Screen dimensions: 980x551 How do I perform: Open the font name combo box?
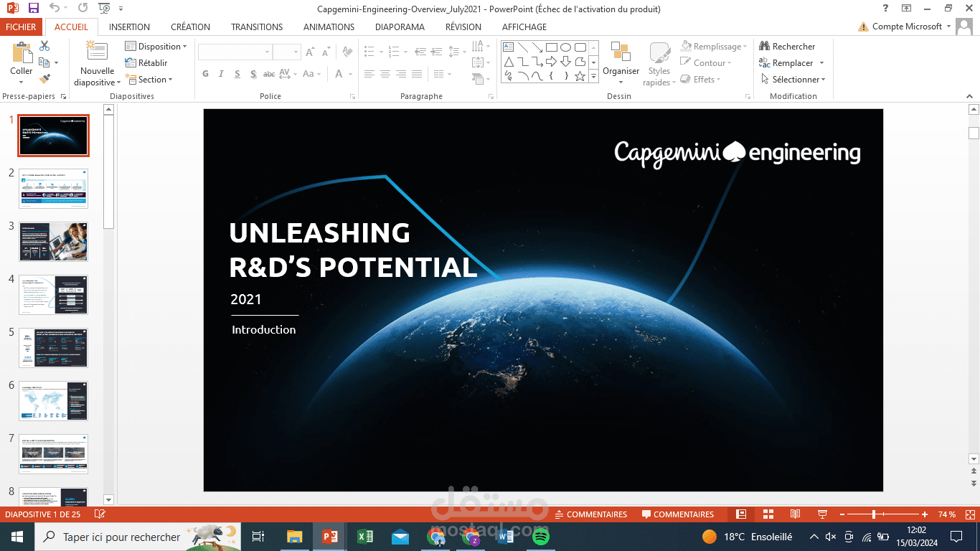coord(235,52)
